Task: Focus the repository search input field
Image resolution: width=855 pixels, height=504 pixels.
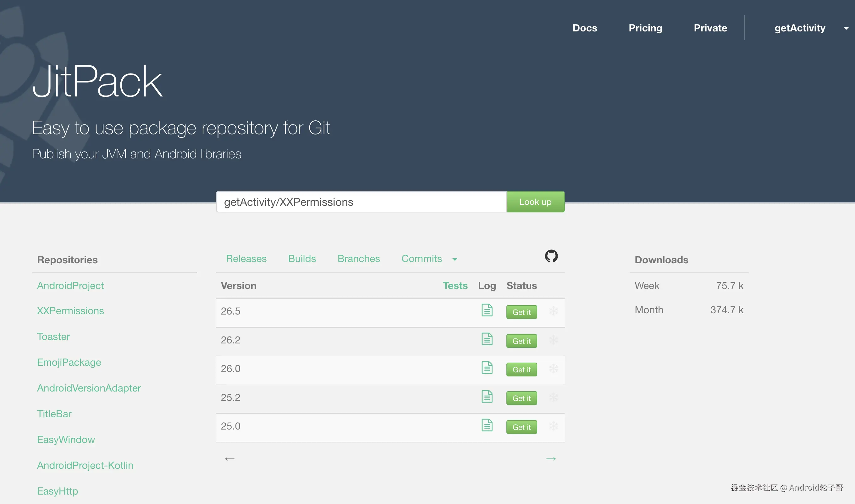Action: pos(361,202)
